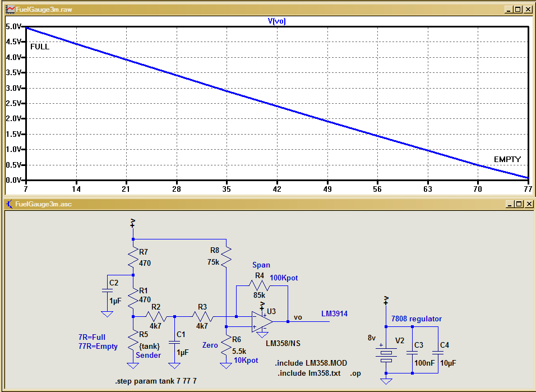Click the EMPTY annotation on the plot
Screen dimensions: 536x392
pos(507,159)
